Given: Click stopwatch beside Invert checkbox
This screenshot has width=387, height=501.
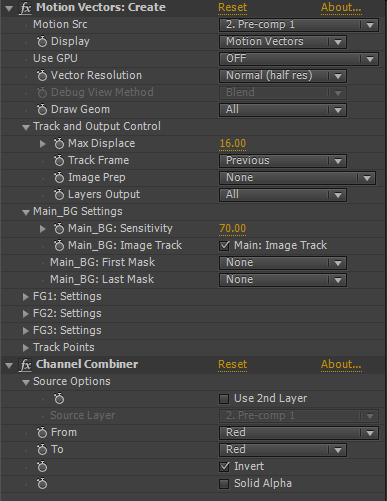Looking at the screenshot, I should coord(42,467).
